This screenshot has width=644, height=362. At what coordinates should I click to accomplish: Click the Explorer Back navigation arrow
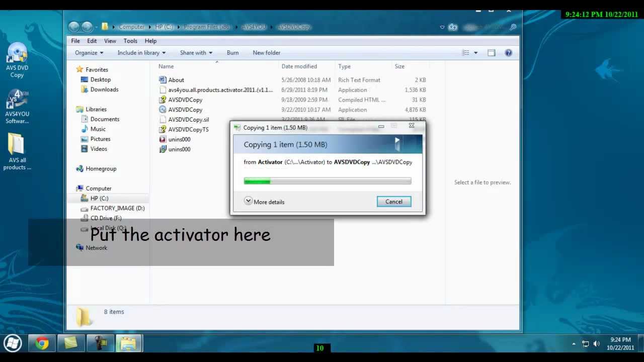[74, 27]
